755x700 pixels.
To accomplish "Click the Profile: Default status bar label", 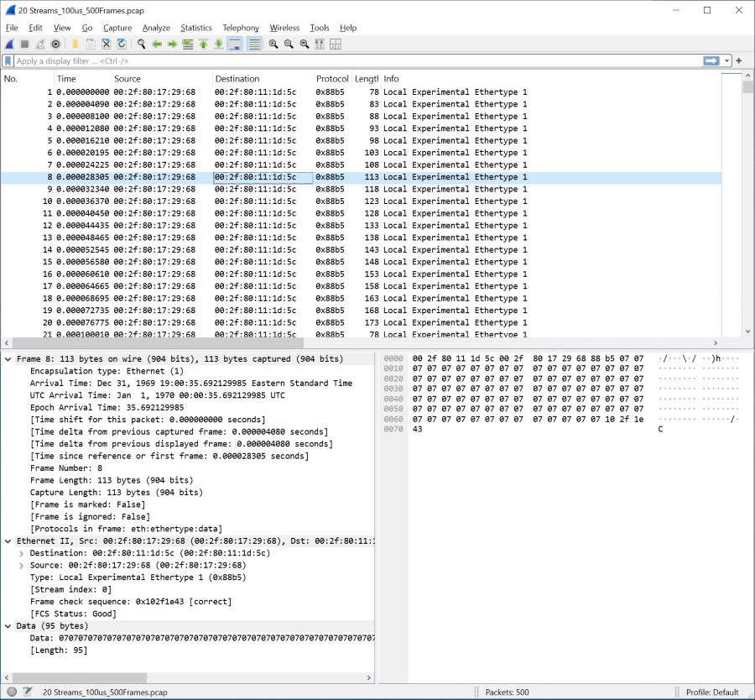I will 712,692.
